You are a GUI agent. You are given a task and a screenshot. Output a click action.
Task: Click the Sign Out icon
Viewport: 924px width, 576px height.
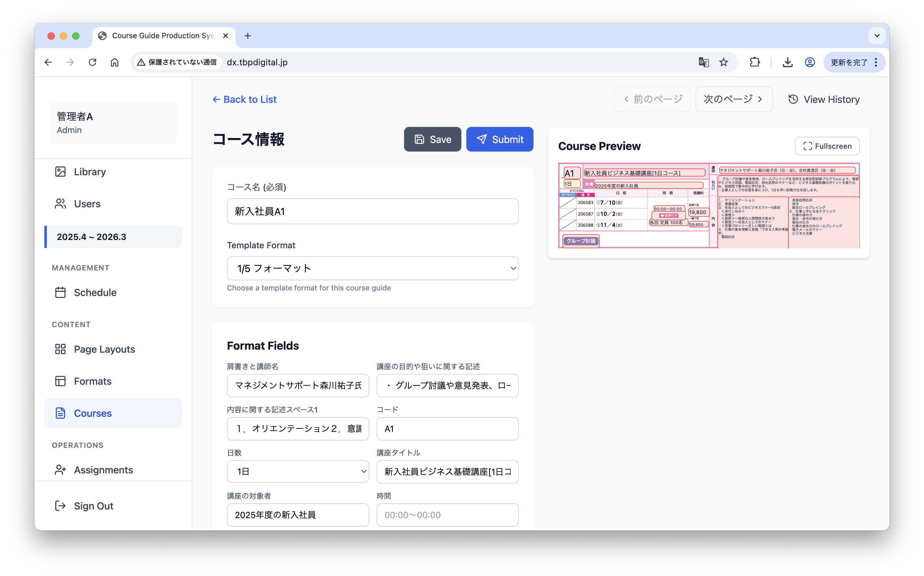click(x=60, y=506)
